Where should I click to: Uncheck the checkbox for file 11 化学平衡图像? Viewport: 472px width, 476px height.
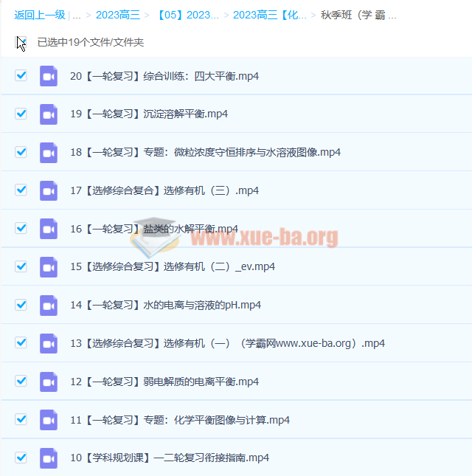pyautogui.click(x=21, y=419)
